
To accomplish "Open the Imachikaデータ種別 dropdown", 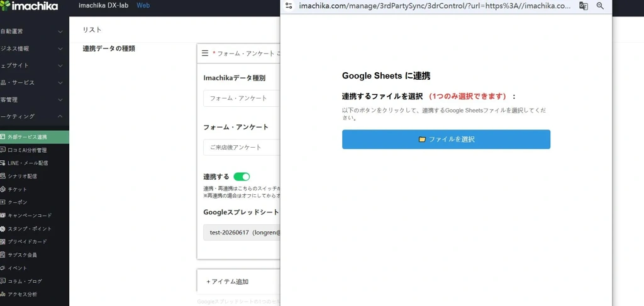I will 241,99.
